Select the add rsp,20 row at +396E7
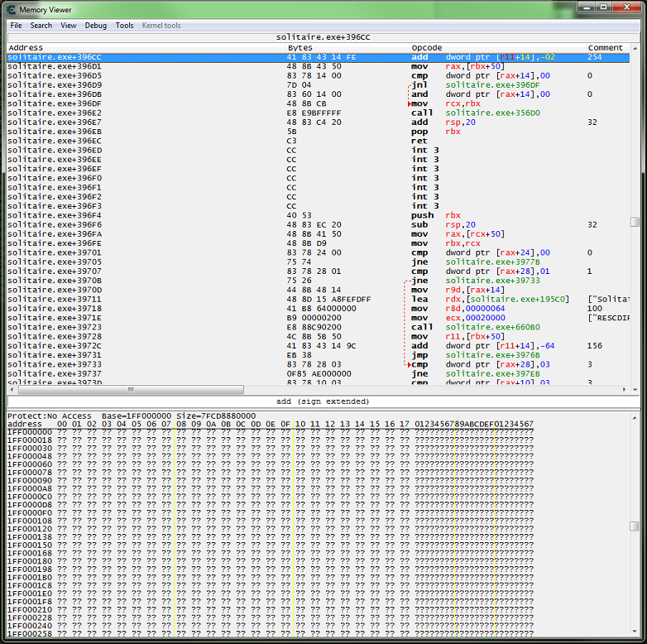 point(319,123)
